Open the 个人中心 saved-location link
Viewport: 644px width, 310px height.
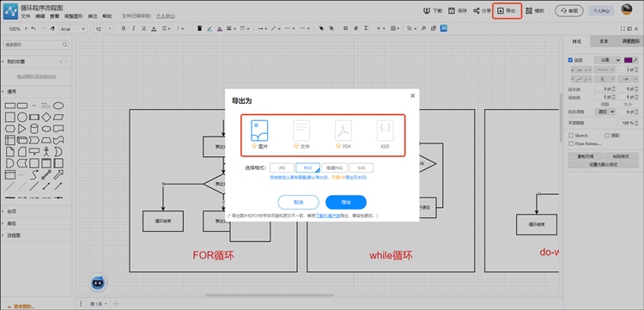[x=166, y=16]
